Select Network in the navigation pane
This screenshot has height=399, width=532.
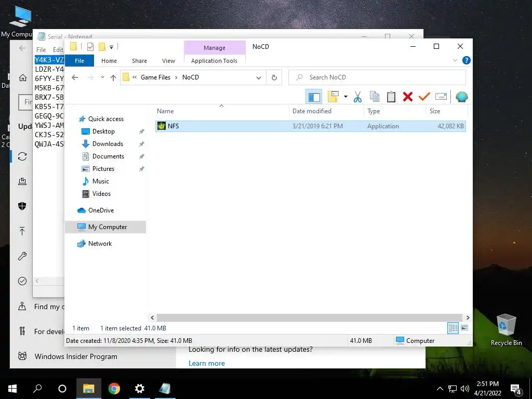(x=100, y=244)
